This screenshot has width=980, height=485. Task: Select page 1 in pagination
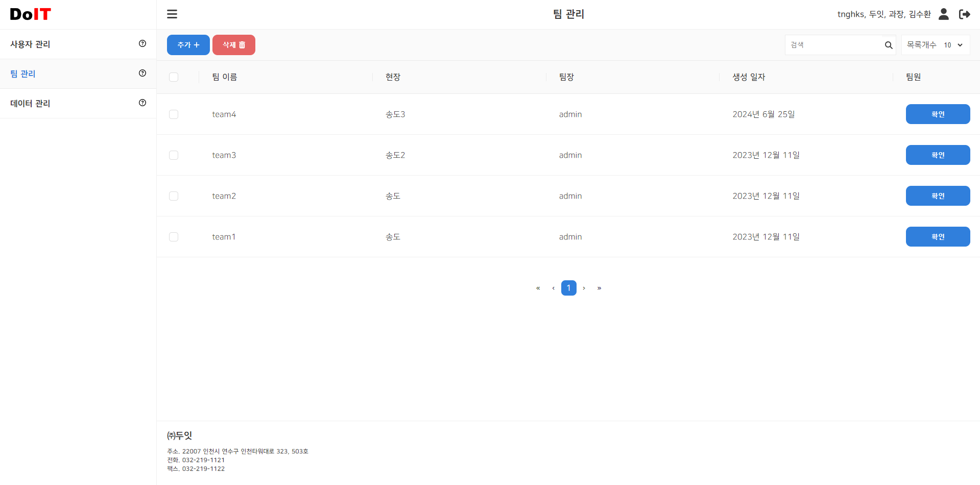568,288
